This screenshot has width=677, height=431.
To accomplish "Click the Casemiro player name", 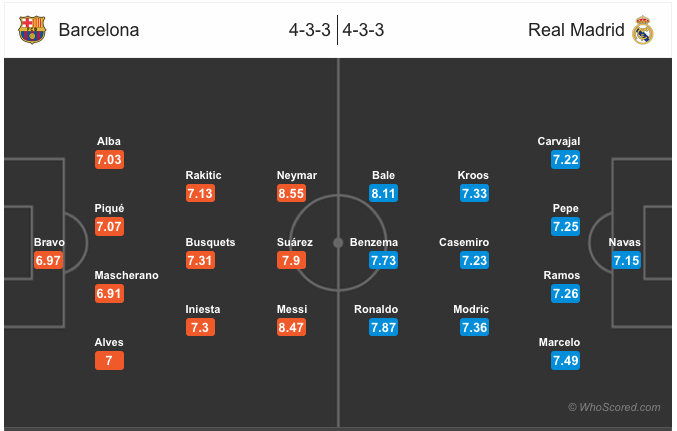I will [464, 242].
